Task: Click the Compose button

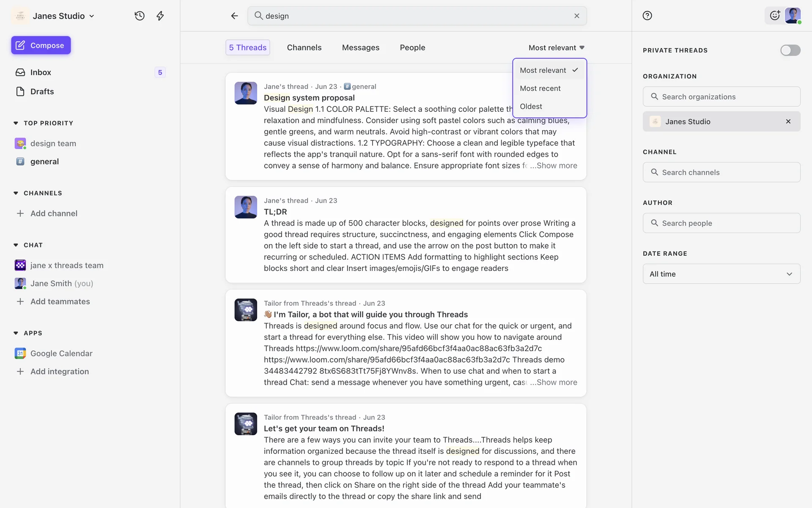Action: pos(41,45)
